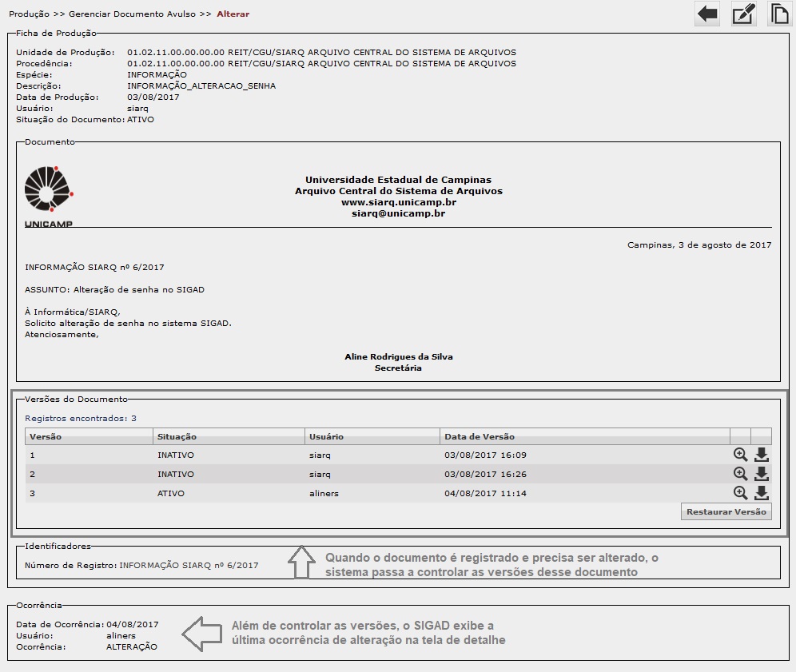Click the ASSUNTO line in document
The height and width of the screenshot is (672, 796).
pyautogui.click(x=115, y=290)
